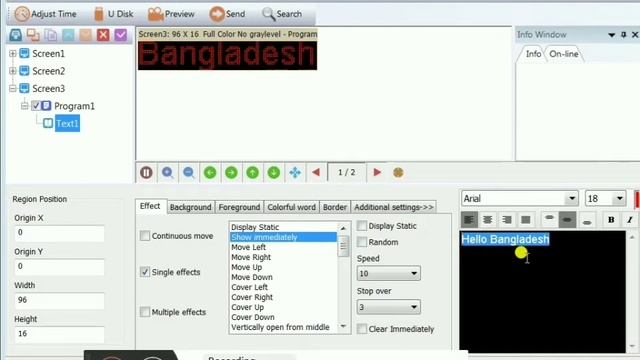The height and width of the screenshot is (360, 640).
Task: Switch to the Background tab
Action: click(x=191, y=207)
